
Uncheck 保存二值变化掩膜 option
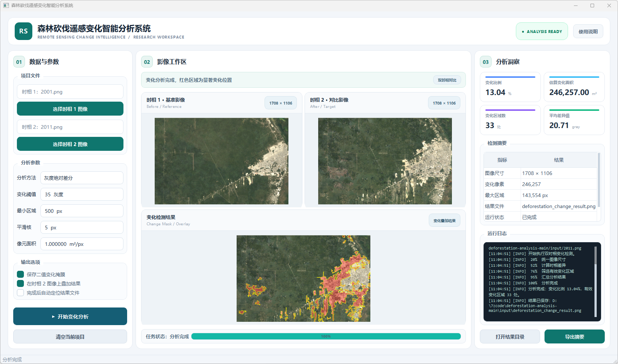tap(21, 274)
